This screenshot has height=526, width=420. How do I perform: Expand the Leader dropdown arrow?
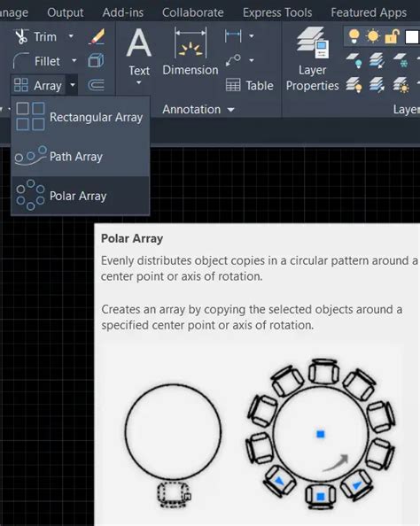click(x=252, y=60)
